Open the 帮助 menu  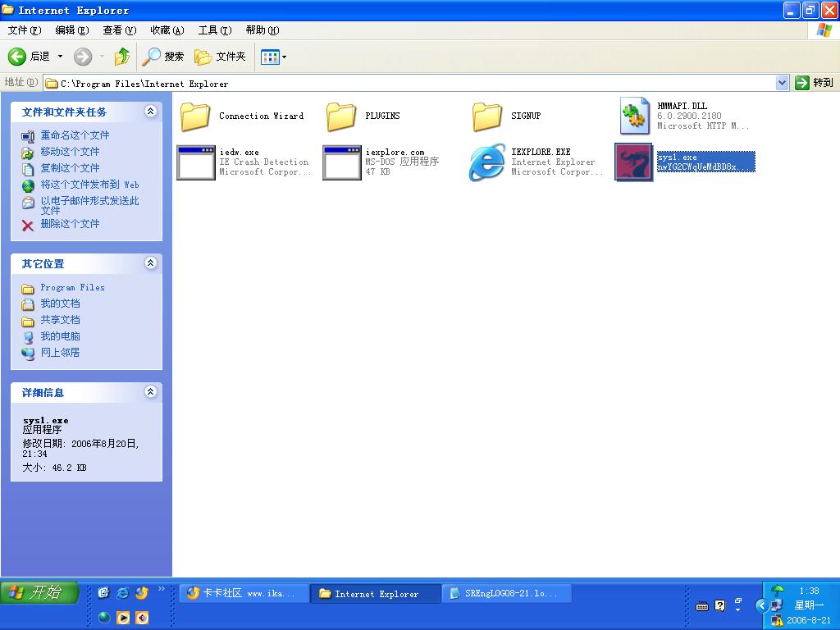[x=262, y=30]
